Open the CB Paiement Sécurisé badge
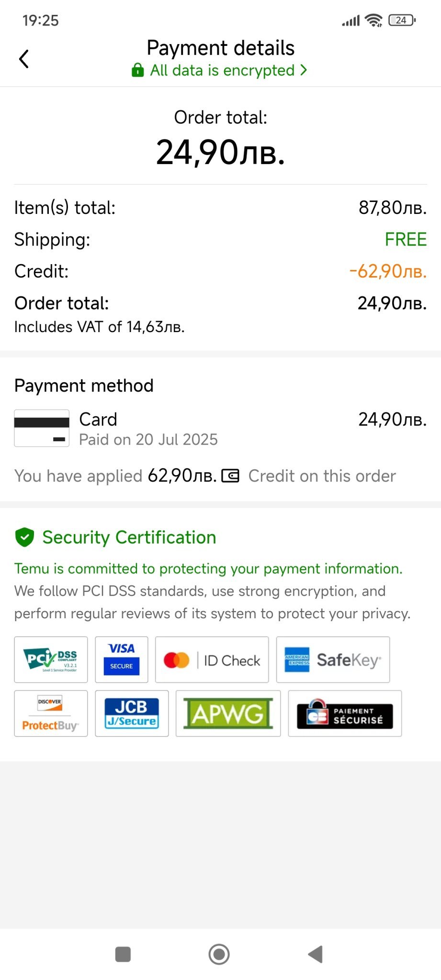This screenshot has height=980, width=441. point(345,713)
